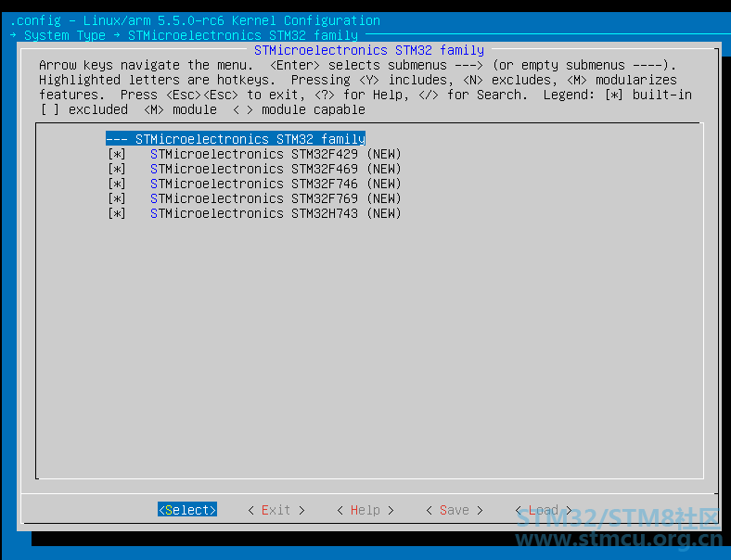Toggle the STM32H743 built-in checkbox

pyautogui.click(x=117, y=214)
